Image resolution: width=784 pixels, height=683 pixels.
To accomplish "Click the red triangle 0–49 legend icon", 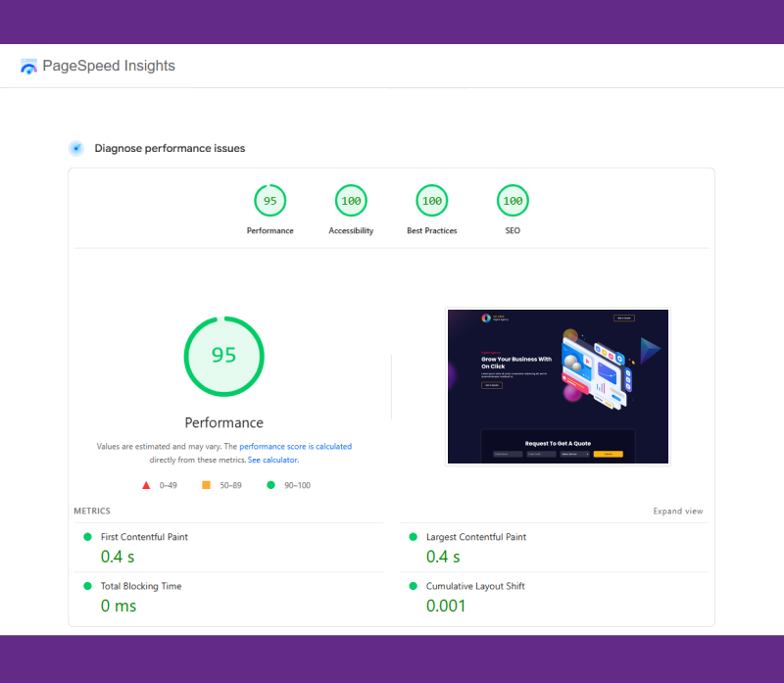I will 146,485.
